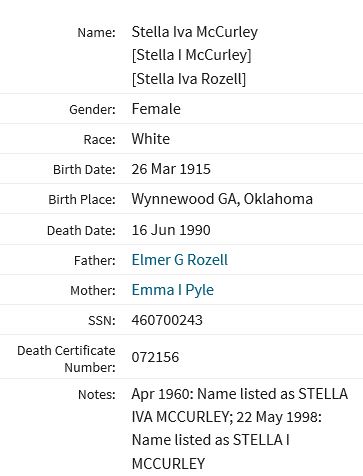
Task: Click the Name field label
Action: click(x=96, y=33)
